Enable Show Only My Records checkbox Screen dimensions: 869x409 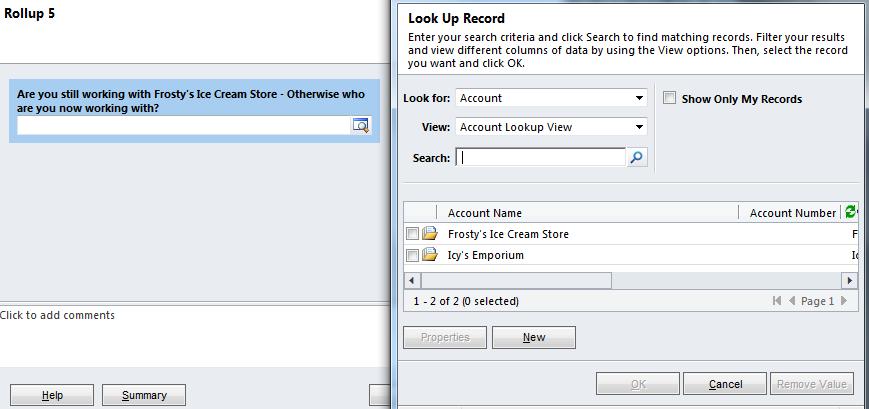coord(669,98)
